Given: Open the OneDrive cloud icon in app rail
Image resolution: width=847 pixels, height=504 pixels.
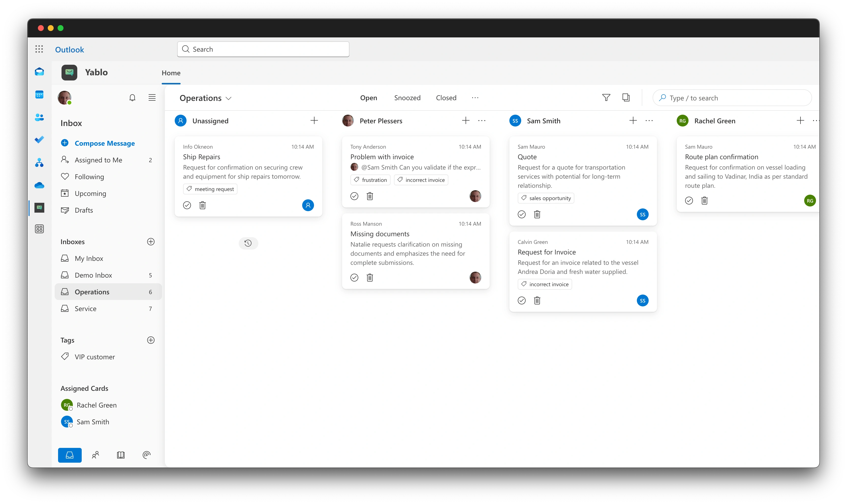Looking at the screenshot, I should click(x=39, y=186).
